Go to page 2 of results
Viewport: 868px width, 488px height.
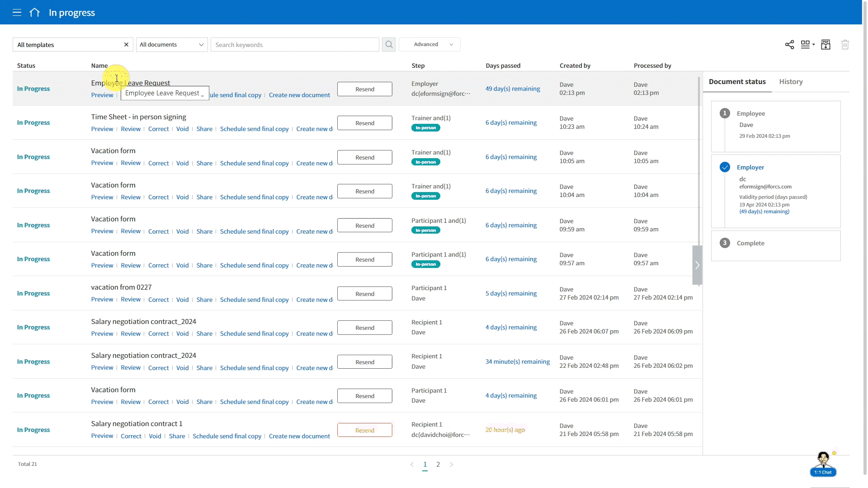point(438,465)
